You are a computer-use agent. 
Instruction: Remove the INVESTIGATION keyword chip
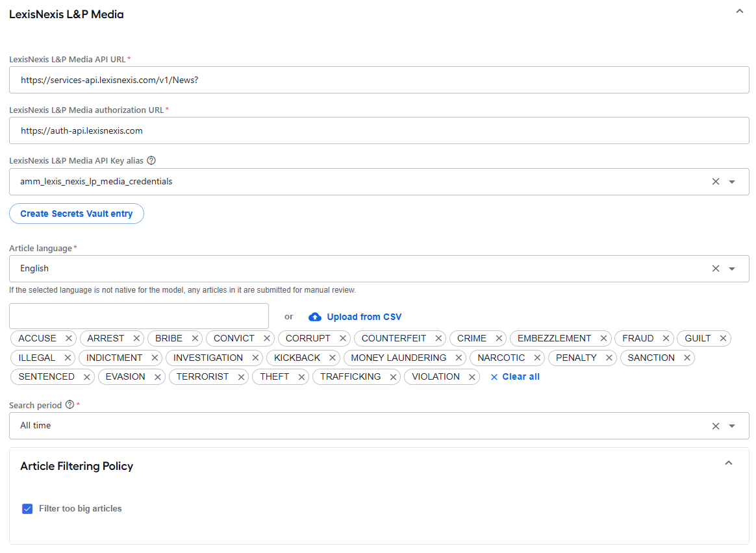coord(255,358)
